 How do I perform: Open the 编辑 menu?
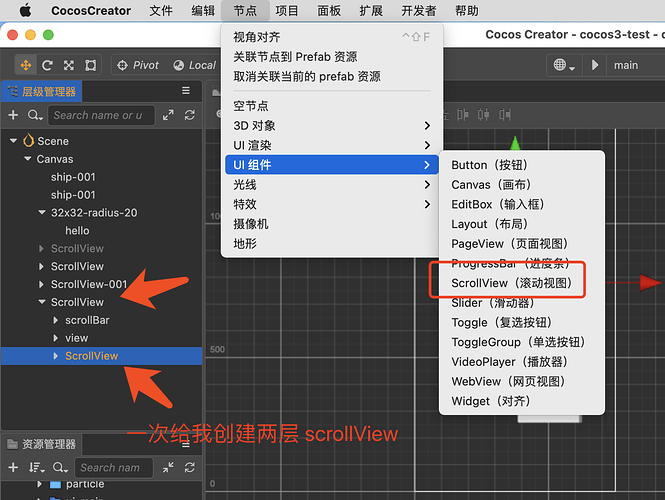[x=203, y=11]
